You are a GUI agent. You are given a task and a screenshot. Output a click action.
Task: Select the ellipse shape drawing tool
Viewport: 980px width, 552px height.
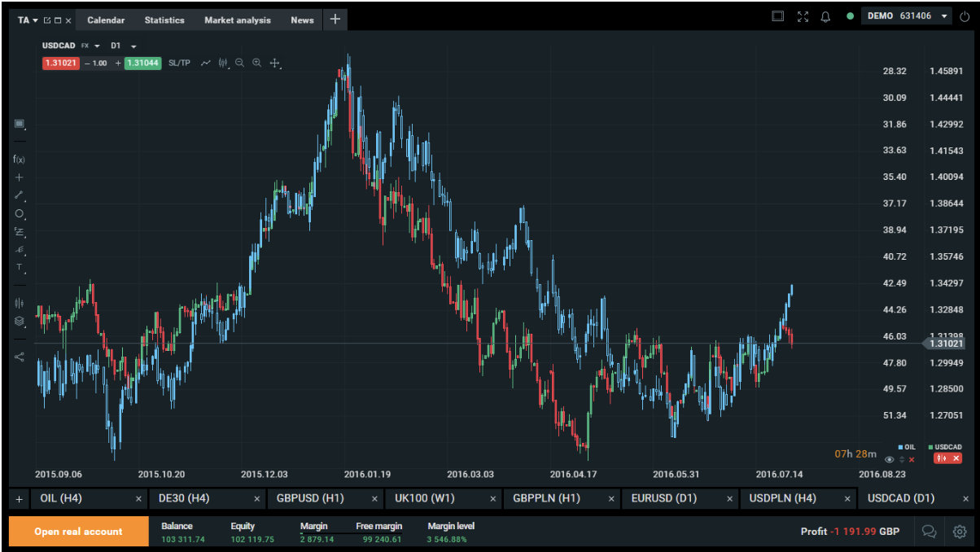[19, 213]
